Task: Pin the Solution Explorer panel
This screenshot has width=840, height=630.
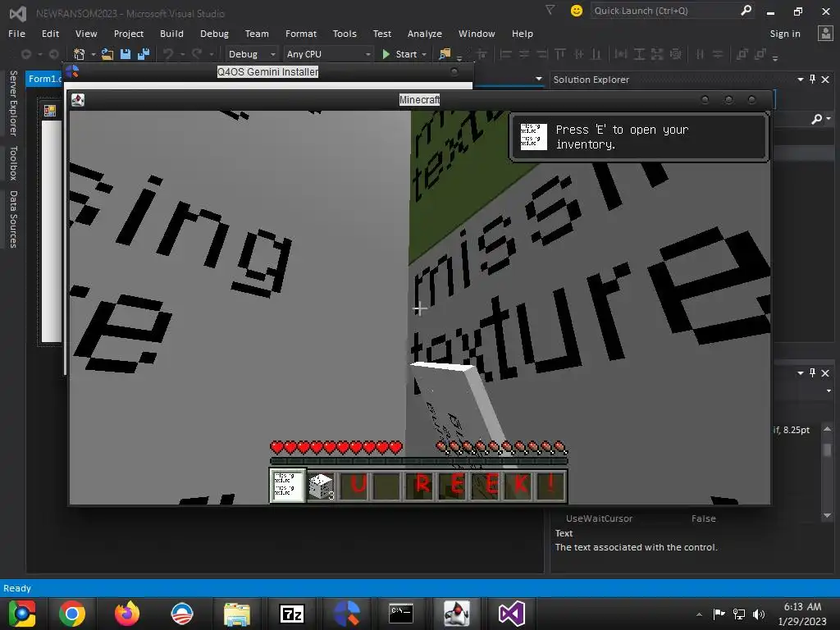Action: [812, 80]
